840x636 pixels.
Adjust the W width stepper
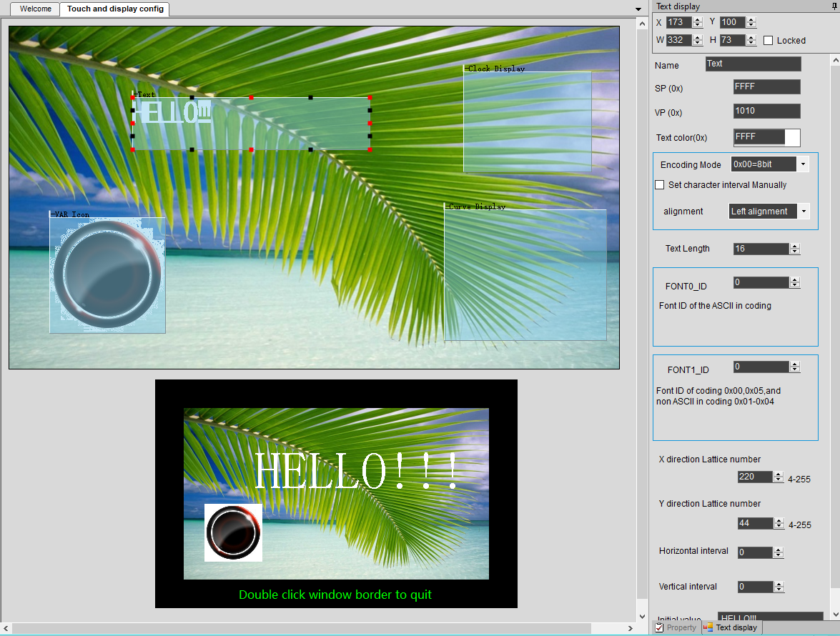click(x=698, y=40)
